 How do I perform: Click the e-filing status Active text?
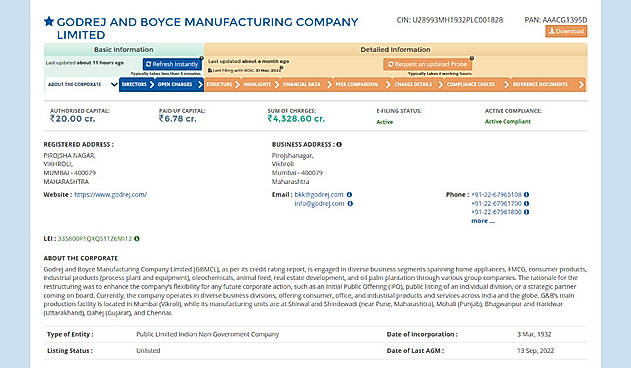[x=385, y=122]
